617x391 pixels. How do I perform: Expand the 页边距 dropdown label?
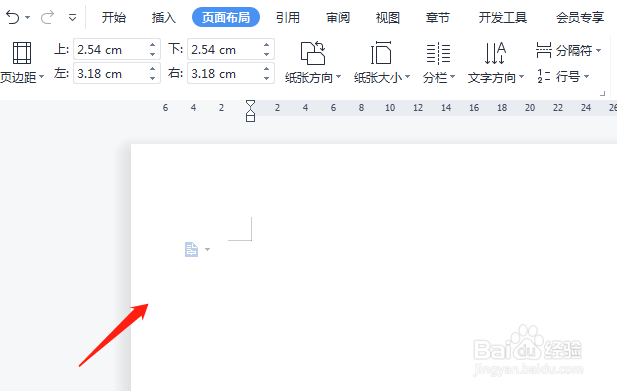[22, 77]
